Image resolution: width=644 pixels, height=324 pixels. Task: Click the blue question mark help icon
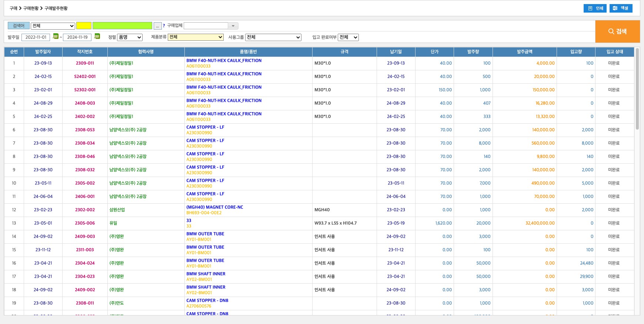coord(164,26)
